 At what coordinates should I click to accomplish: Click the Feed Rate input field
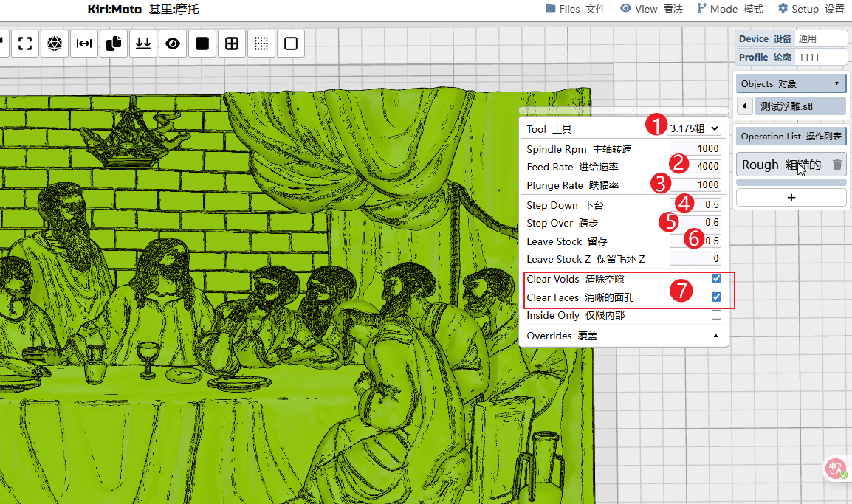695,167
